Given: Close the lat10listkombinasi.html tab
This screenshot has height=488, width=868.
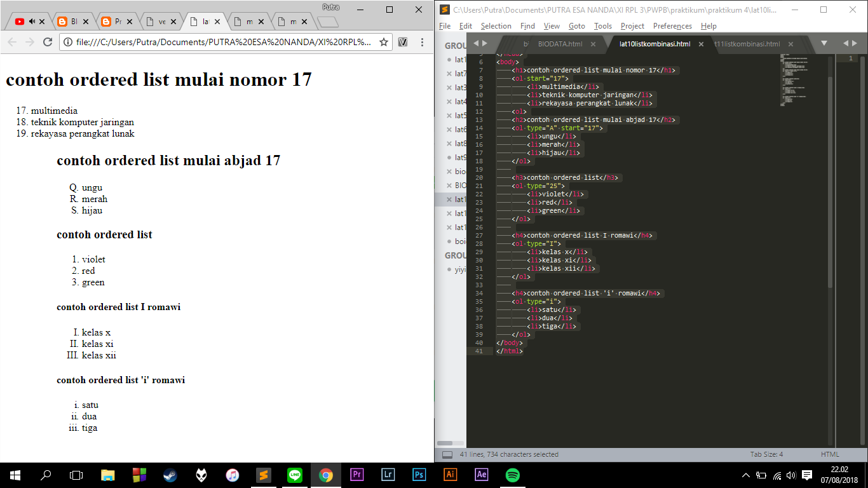Looking at the screenshot, I should (x=702, y=44).
